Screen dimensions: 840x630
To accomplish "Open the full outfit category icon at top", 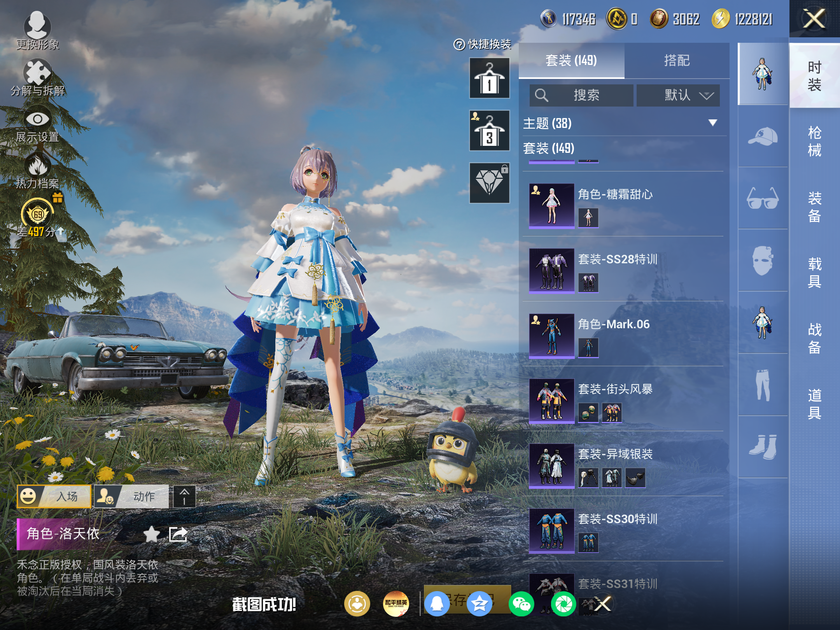I will click(x=763, y=74).
